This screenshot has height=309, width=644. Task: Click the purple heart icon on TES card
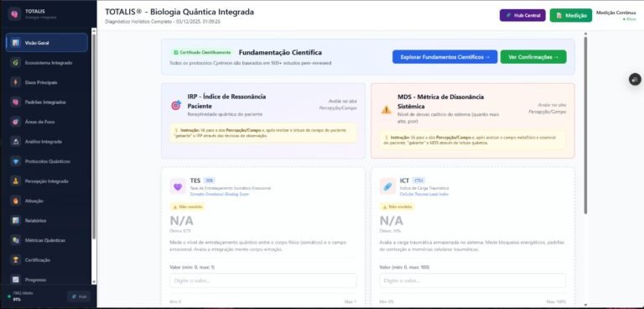point(178,186)
